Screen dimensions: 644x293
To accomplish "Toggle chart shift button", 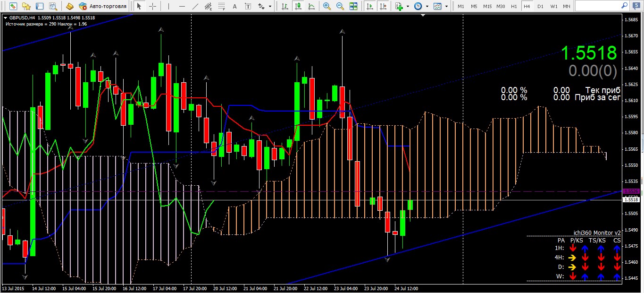I will point(384,6).
